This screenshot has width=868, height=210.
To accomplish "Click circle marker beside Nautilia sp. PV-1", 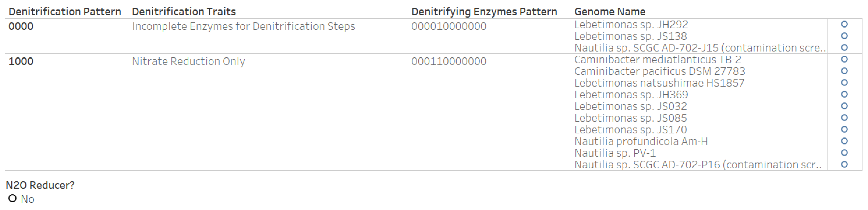I will tap(844, 153).
